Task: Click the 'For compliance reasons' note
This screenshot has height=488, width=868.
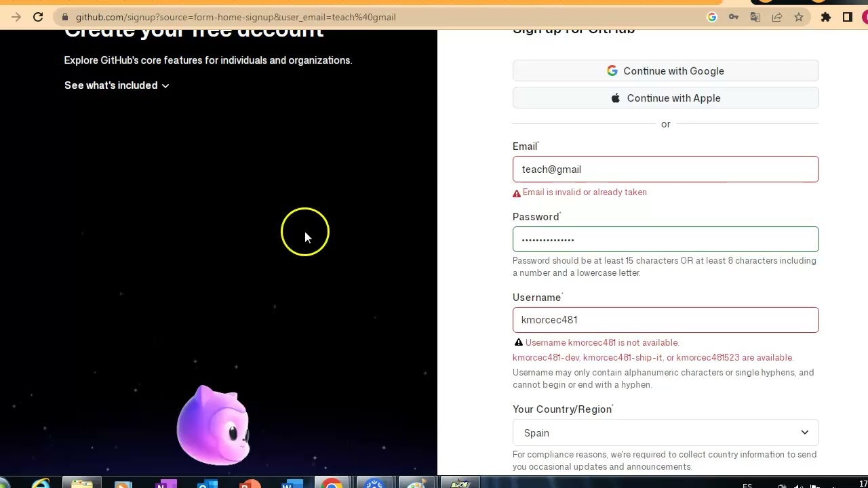Action: 665,461
